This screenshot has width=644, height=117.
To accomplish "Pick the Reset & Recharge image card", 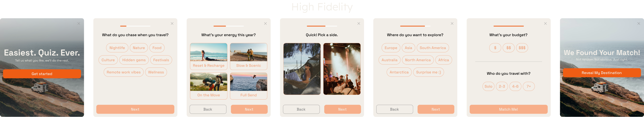I will pyautogui.click(x=209, y=56).
